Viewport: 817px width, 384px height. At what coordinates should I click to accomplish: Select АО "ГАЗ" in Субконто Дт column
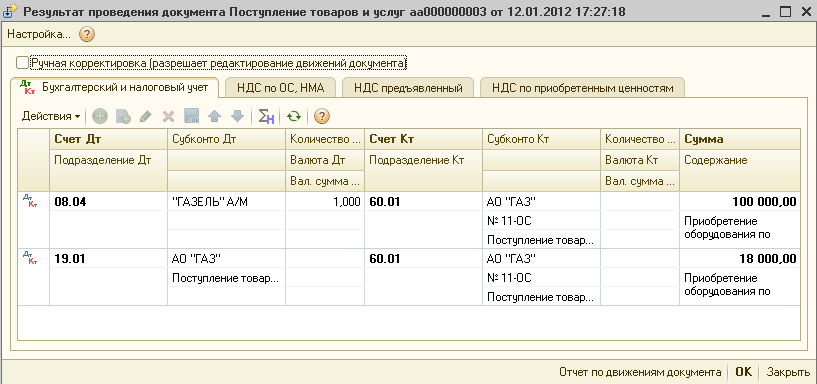click(x=226, y=259)
